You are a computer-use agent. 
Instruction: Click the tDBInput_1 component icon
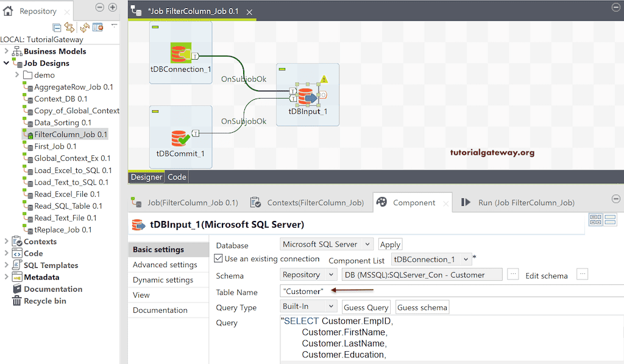pos(307,96)
